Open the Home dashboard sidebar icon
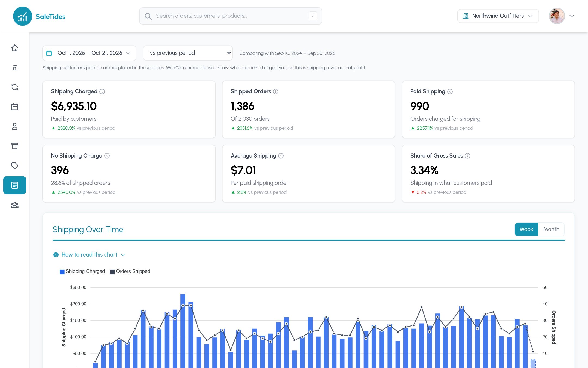This screenshot has height=368, width=588. [x=15, y=48]
